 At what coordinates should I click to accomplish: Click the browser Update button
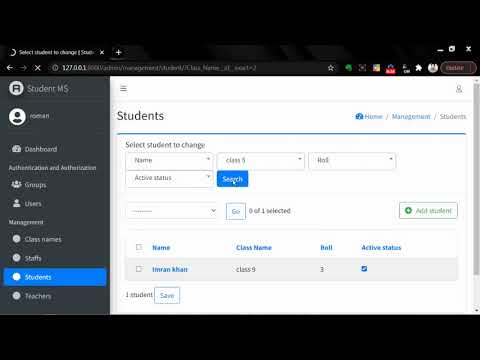click(x=458, y=68)
